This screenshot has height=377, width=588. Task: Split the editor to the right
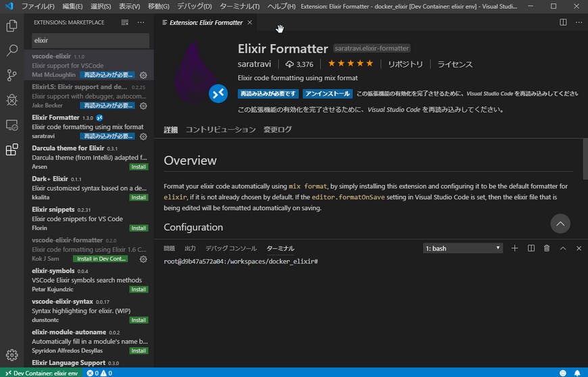(563, 22)
